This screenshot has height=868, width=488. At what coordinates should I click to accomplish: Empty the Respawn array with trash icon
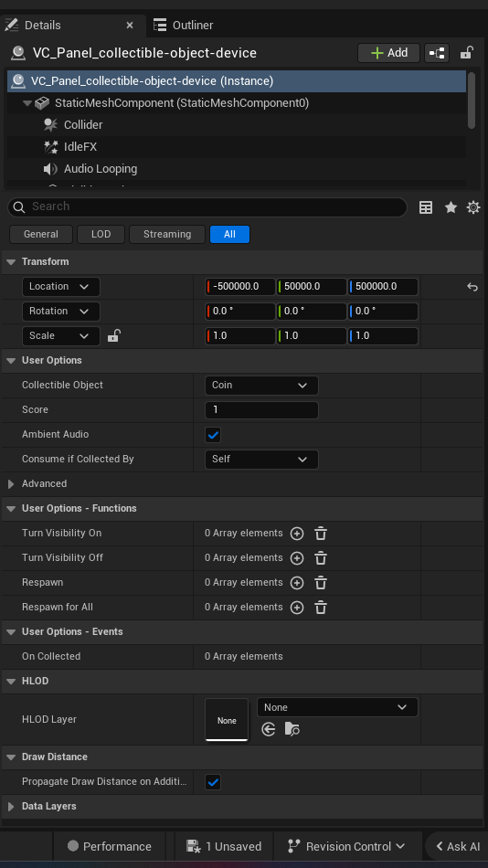(321, 583)
